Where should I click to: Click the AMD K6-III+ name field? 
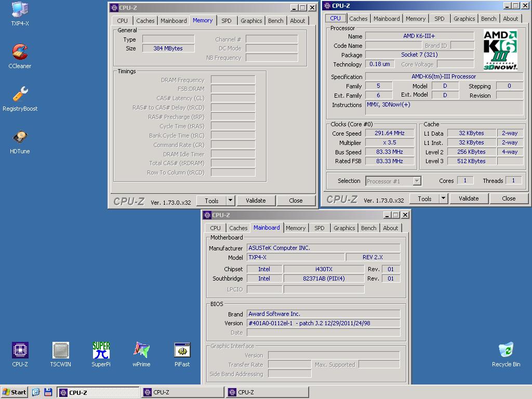[x=419, y=36]
